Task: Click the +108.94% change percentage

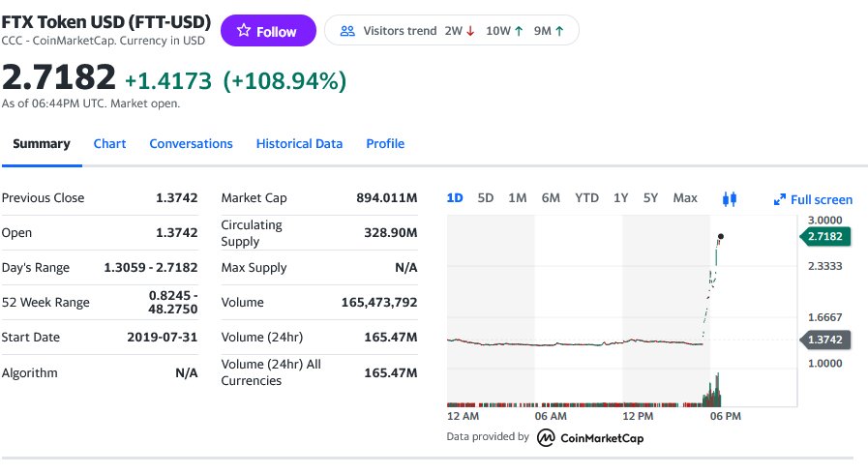Action: [284, 81]
